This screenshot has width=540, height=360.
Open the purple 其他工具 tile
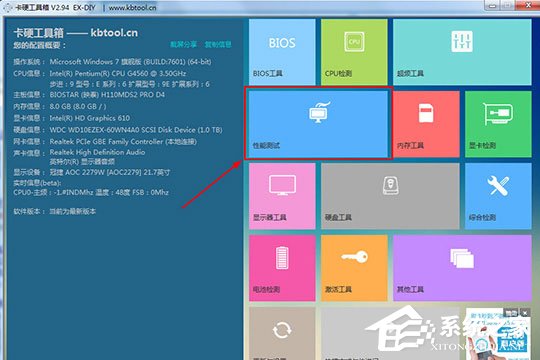pos(462,268)
